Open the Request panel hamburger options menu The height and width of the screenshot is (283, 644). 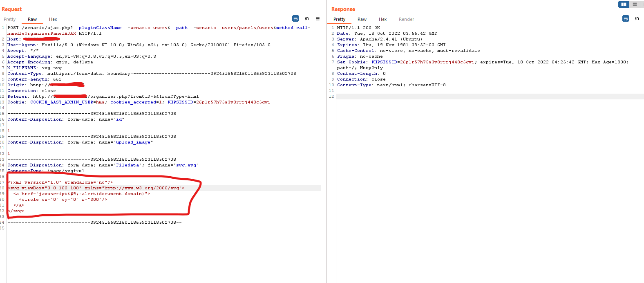pos(318,18)
